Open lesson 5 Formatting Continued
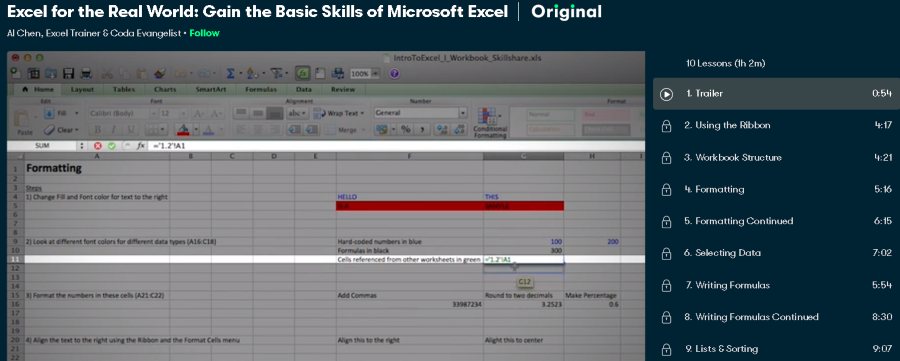The image size is (900, 361). [x=776, y=222]
